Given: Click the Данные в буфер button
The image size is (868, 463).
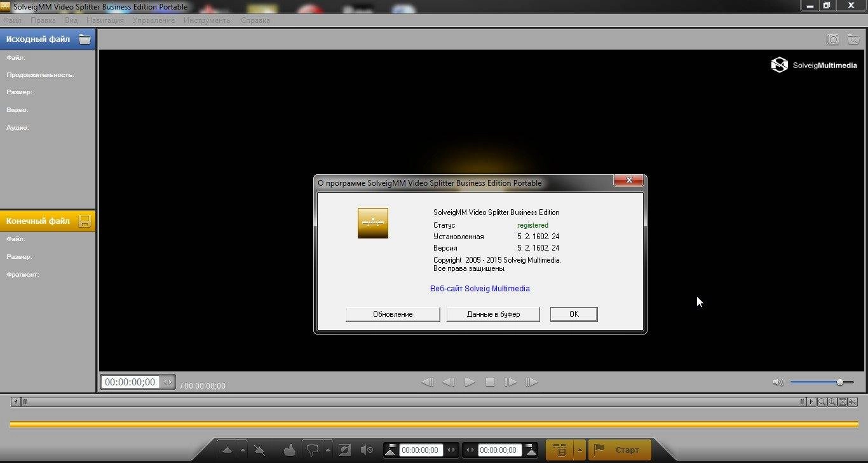Looking at the screenshot, I should [493, 314].
